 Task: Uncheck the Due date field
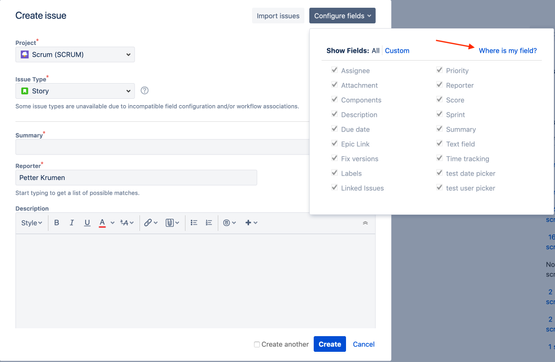pos(334,129)
